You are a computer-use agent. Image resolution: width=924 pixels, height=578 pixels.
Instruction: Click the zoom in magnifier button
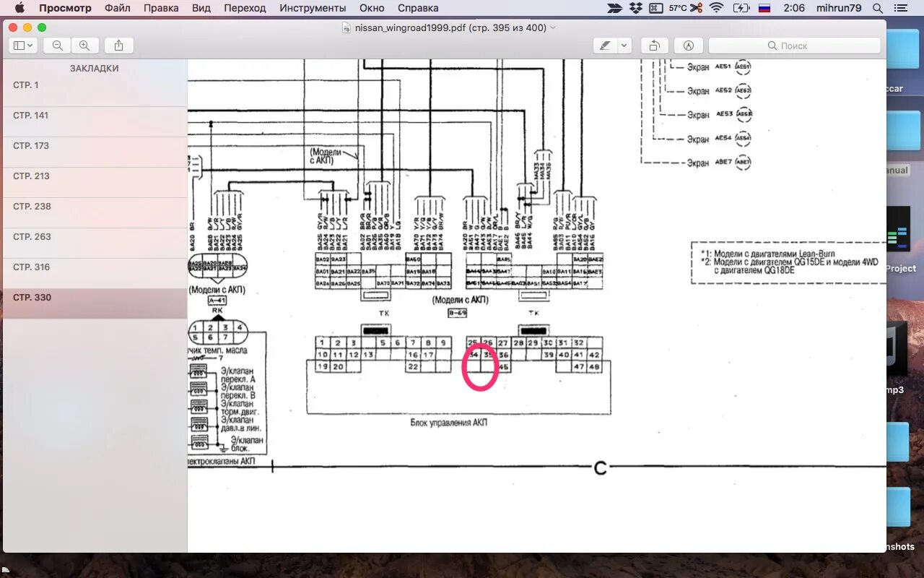tap(84, 46)
